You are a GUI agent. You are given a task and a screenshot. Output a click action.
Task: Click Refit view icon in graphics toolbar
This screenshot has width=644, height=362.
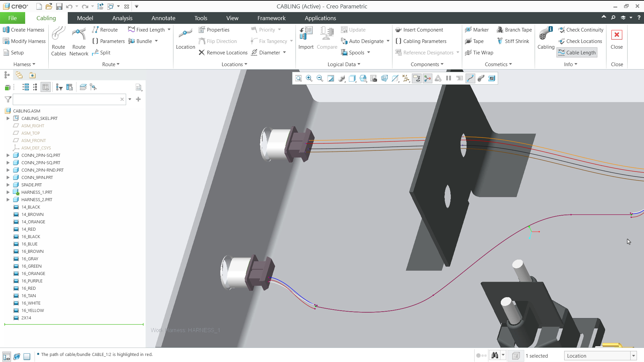click(x=298, y=78)
